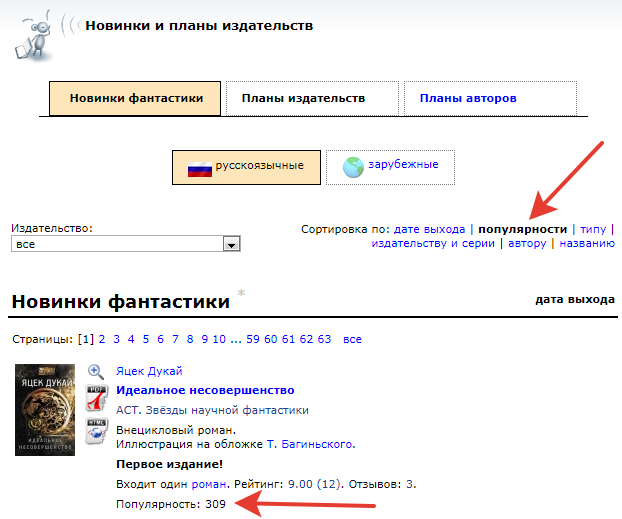Go to page 3

[x=116, y=339]
